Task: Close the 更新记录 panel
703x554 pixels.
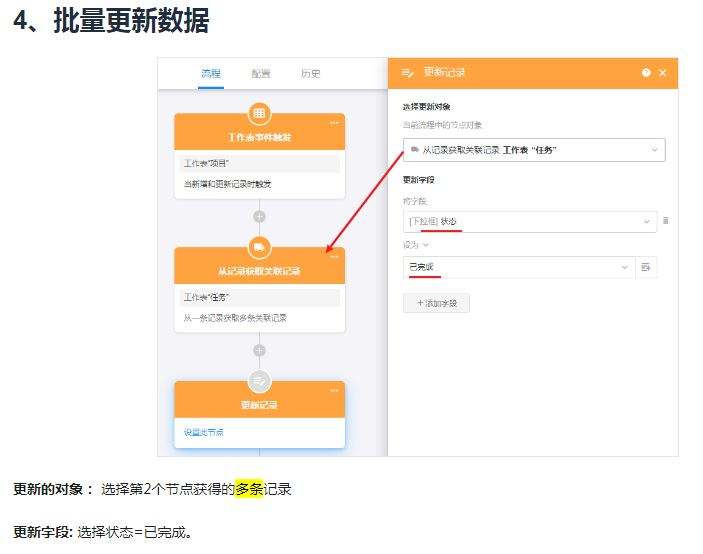Action: [663, 73]
